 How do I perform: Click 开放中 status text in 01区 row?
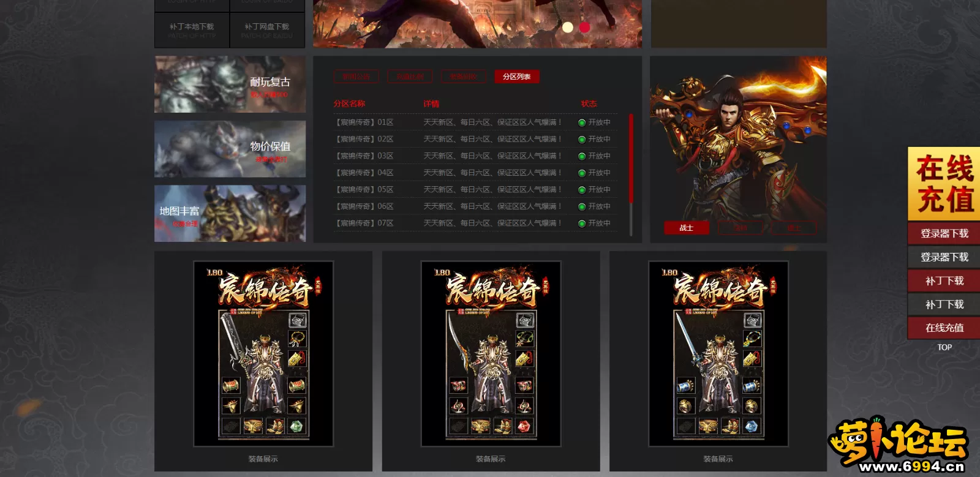(599, 122)
